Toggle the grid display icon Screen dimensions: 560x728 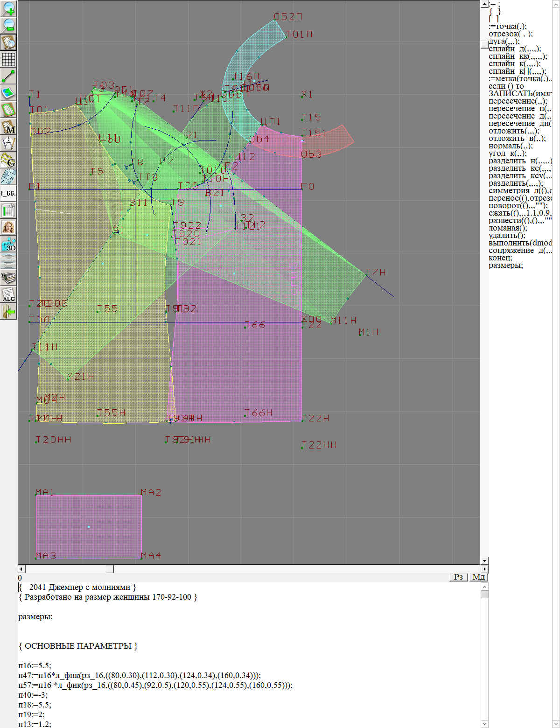8,59
